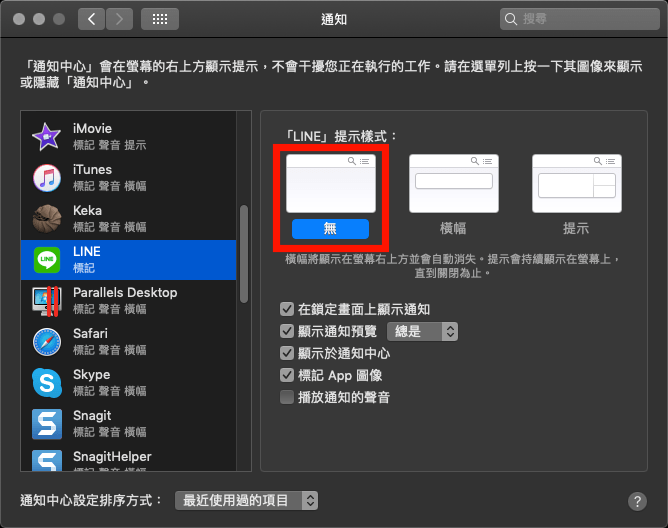Uncheck 標記 App 圖像 checkbox
The image size is (668, 528).
(287, 375)
